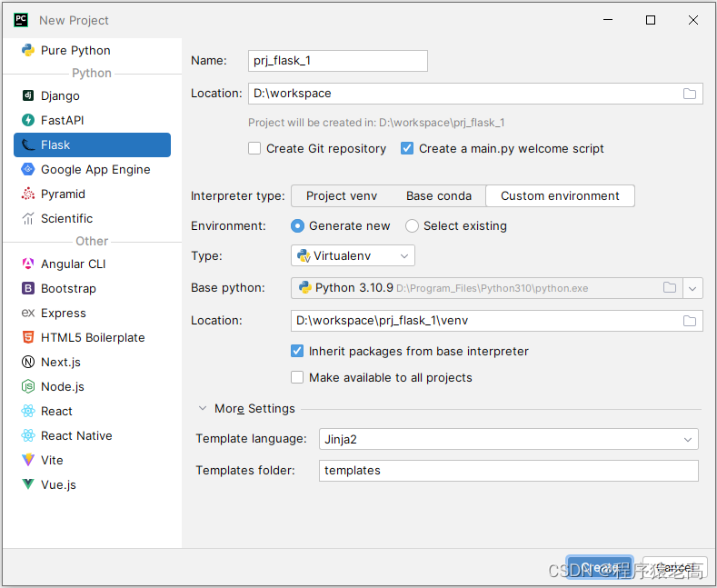Click PyCharm logo in title bar
717x588 pixels.
(21, 20)
